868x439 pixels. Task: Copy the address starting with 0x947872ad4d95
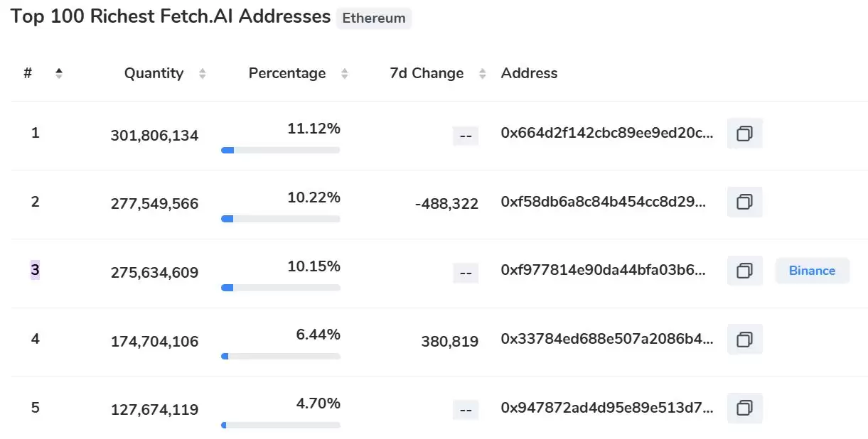click(x=744, y=408)
